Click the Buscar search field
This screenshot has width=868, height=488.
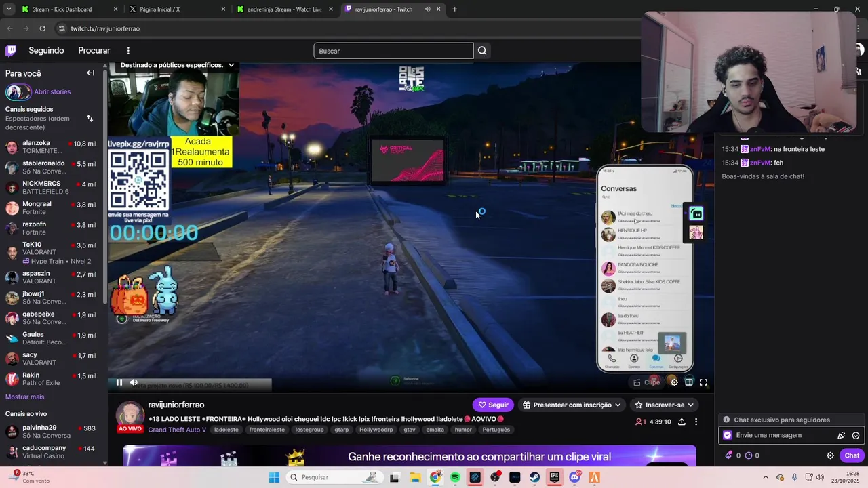393,51
